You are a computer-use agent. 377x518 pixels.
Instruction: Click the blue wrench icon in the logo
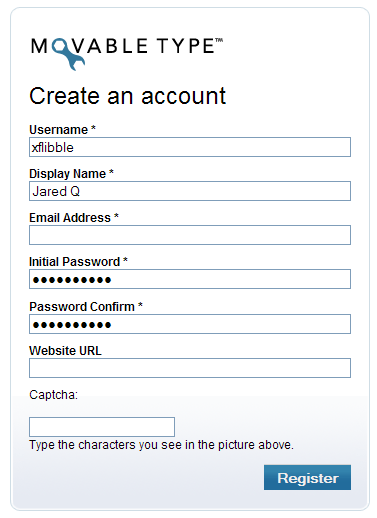click(x=69, y=53)
